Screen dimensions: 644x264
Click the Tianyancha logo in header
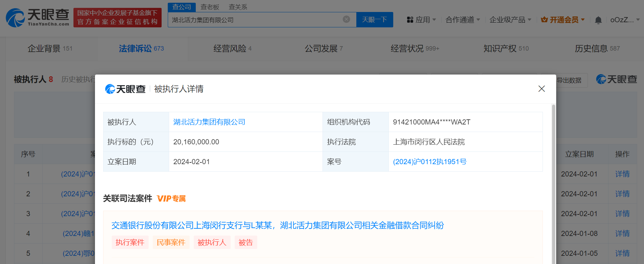(x=38, y=17)
